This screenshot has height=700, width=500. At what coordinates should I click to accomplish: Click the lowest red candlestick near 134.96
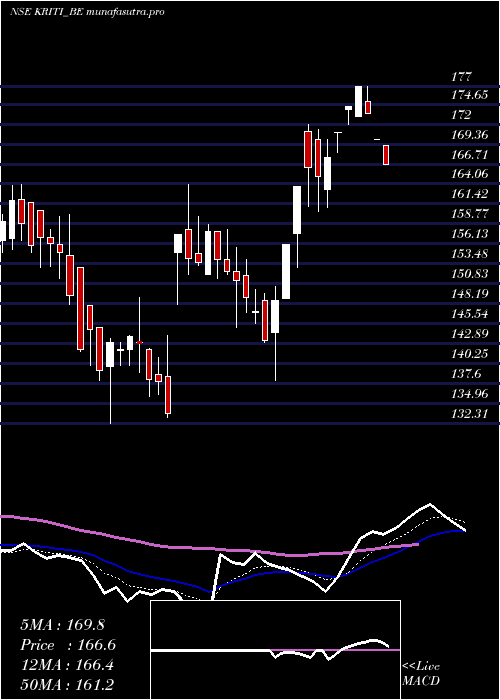click(x=168, y=395)
